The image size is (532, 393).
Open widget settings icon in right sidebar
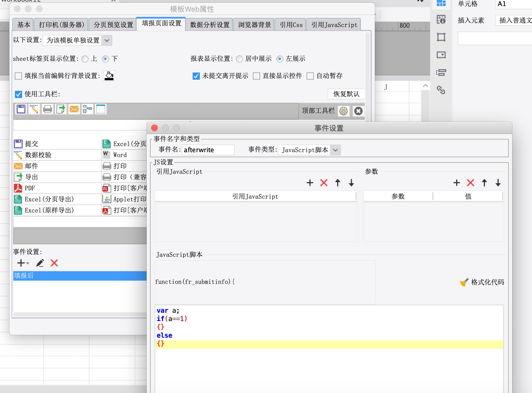[441, 55]
